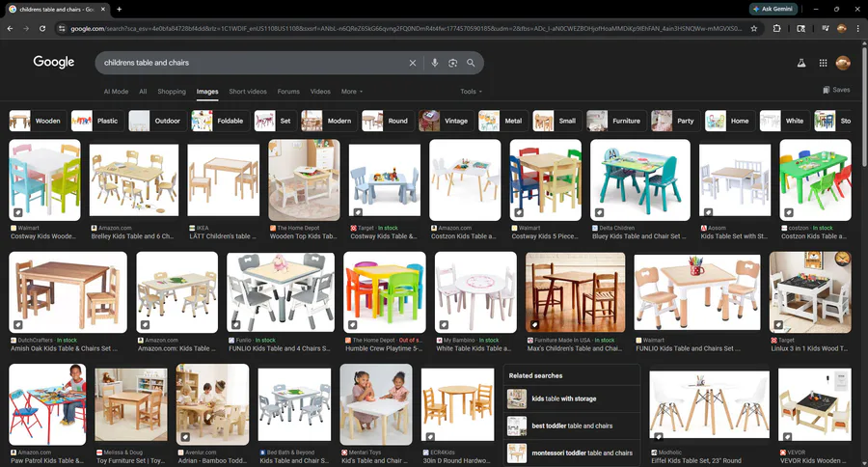
Task: Filter images by Outdoor chip
Action: tap(157, 121)
